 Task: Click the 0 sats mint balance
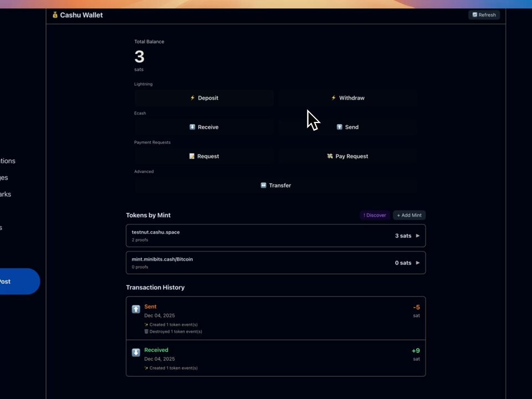403,263
